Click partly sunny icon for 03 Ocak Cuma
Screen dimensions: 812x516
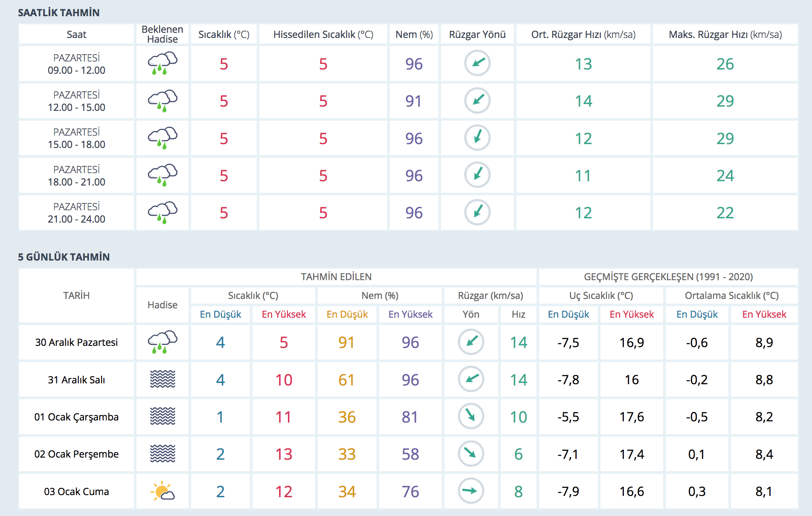point(162,491)
